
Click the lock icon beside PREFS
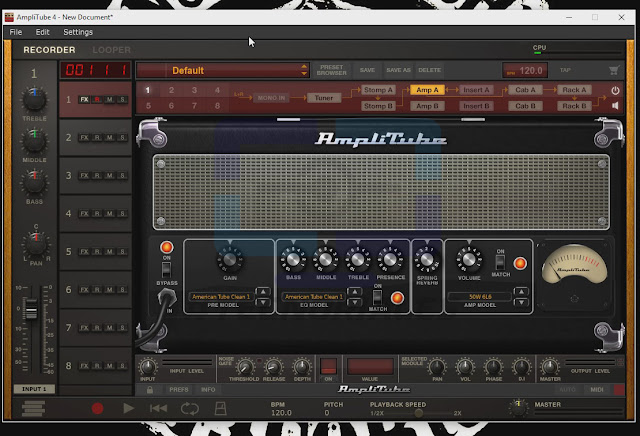(x=150, y=390)
